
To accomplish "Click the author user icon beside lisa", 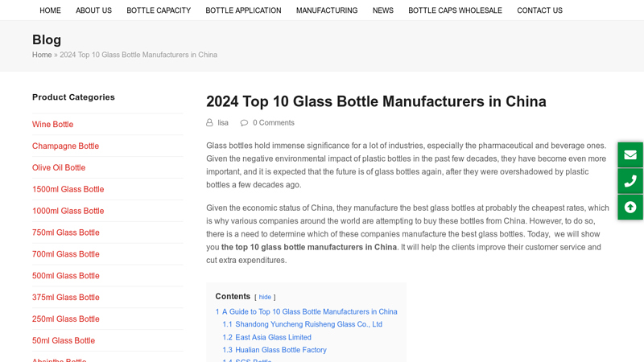I will pyautogui.click(x=209, y=123).
